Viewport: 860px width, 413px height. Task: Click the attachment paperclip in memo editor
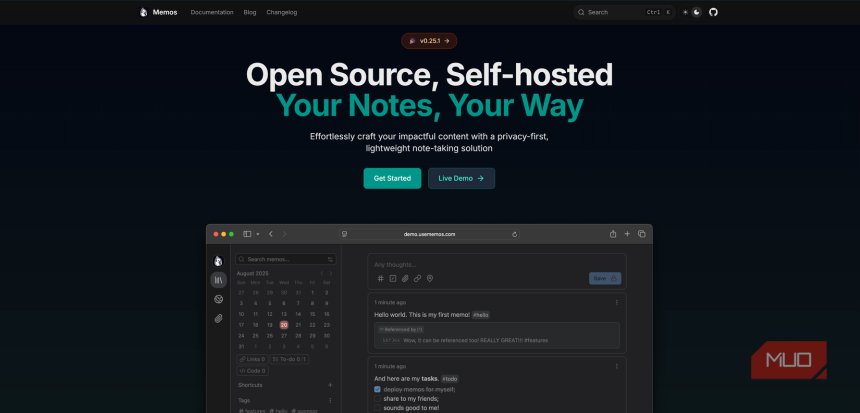point(405,278)
